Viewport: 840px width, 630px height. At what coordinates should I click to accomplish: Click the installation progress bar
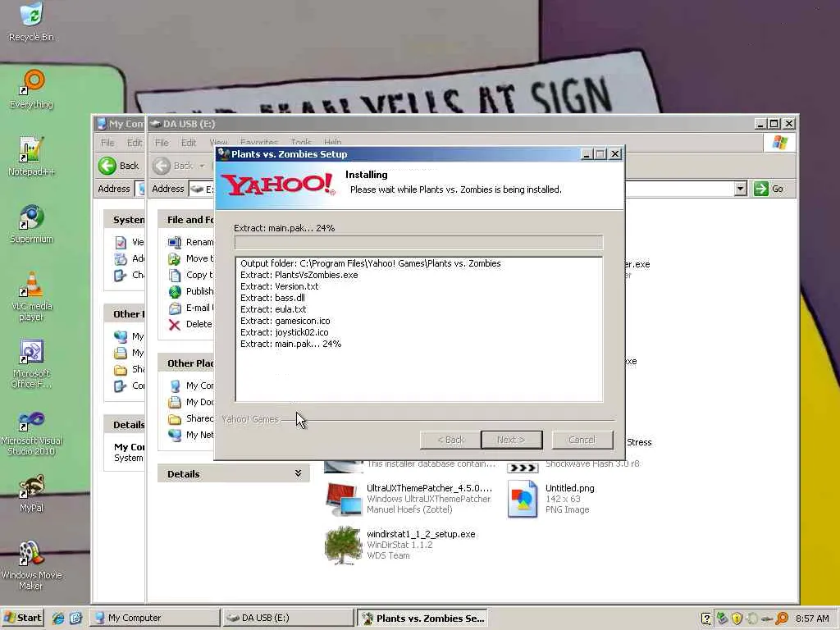pyautogui.click(x=418, y=243)
